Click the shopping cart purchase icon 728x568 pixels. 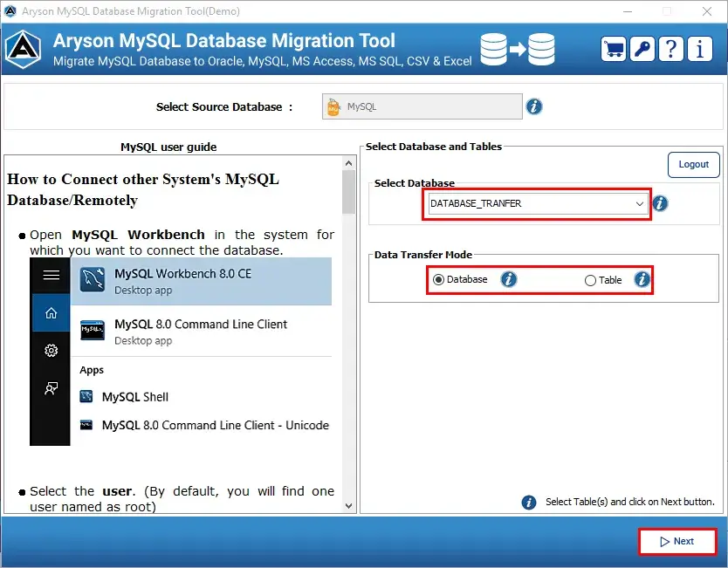click(614, 49)
